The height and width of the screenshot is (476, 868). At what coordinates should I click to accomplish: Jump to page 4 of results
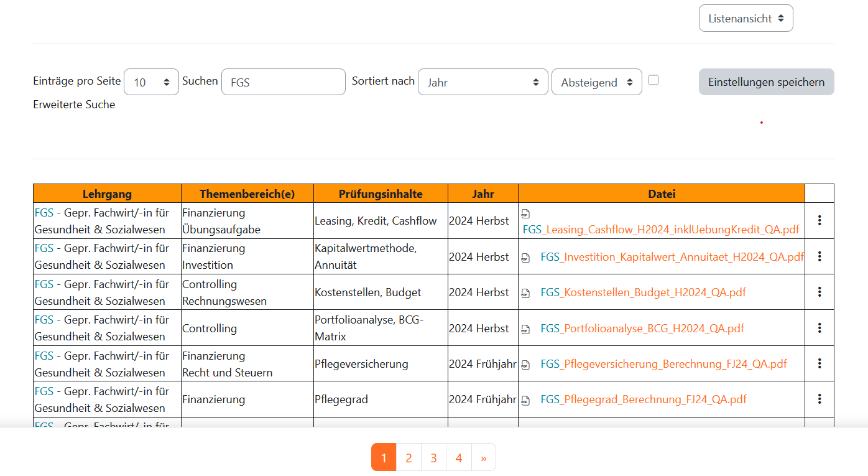click(x=458, y=458)
